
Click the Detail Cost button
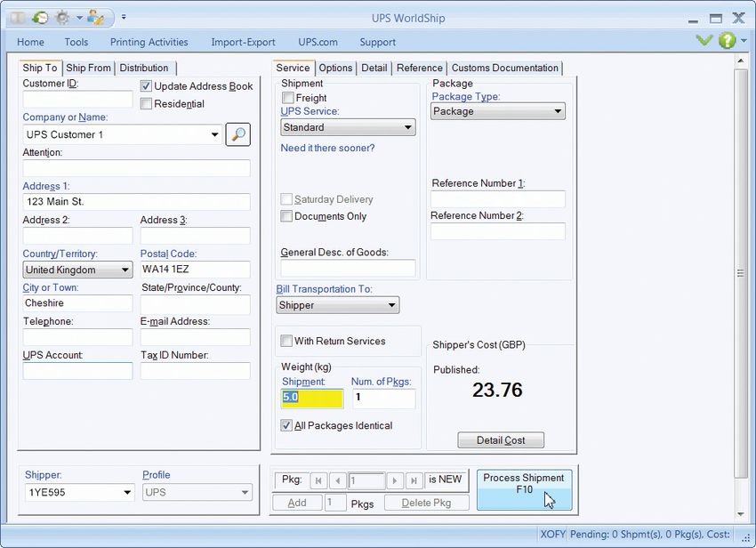[x=501, y=440]
